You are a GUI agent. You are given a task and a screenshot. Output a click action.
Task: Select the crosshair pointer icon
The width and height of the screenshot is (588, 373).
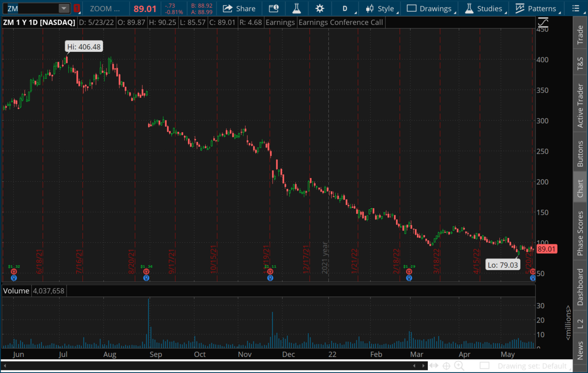(446, 366)
